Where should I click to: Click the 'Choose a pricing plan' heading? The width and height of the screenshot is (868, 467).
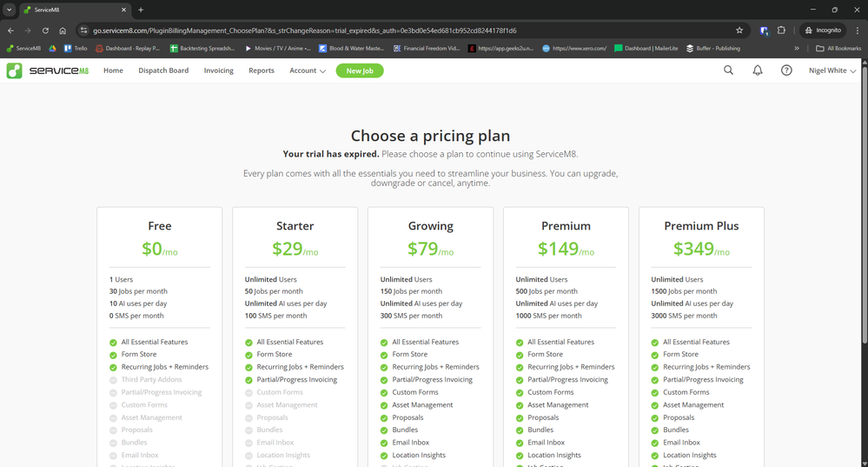point(431,137)
